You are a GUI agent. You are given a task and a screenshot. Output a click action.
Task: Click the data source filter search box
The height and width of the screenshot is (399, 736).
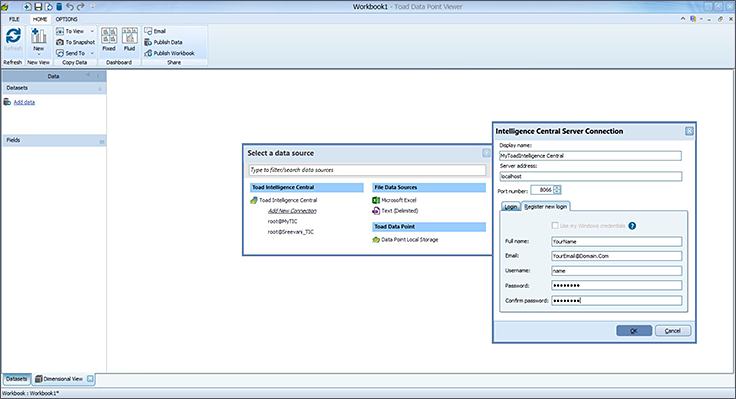click(367, 170)
